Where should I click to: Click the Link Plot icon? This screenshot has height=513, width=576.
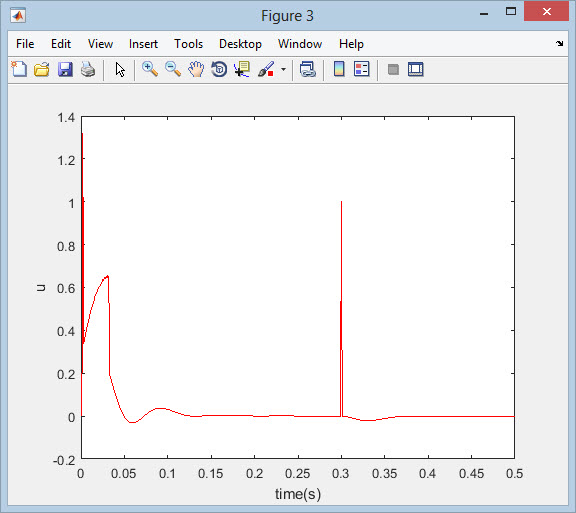point(308,69)
